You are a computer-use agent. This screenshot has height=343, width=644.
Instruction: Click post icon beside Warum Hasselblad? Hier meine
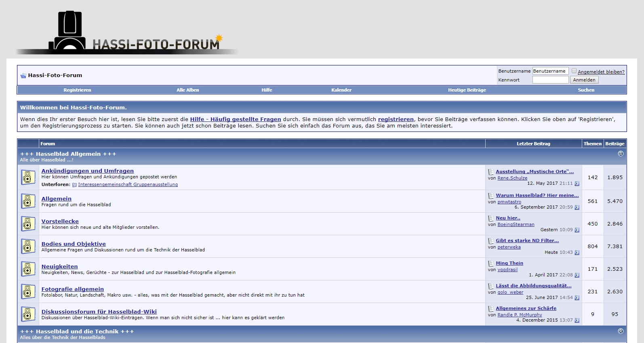(491, 196)
